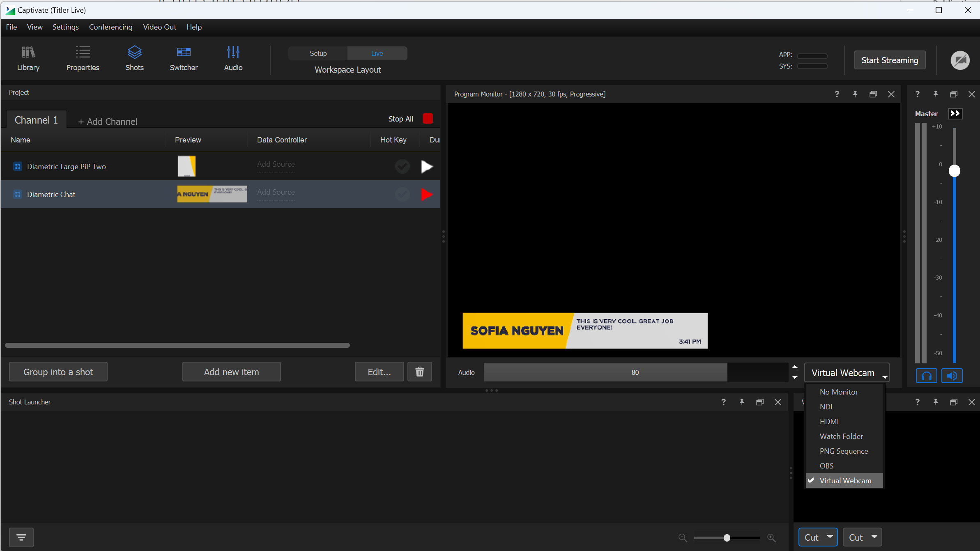Viewport: 980px width, 551px height.
Task: Play the Diametric Large PiP Two item
Action: click(427, 167)
